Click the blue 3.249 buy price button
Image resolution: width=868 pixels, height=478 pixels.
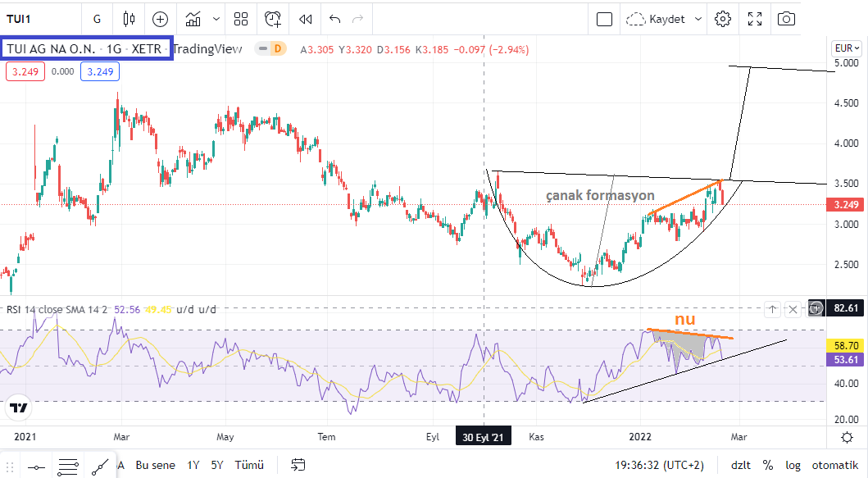100,71
